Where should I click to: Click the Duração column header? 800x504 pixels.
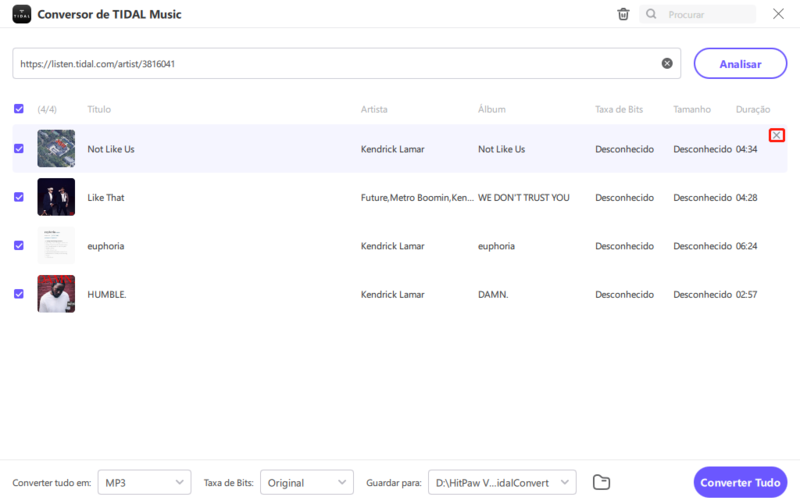[753, 109]
